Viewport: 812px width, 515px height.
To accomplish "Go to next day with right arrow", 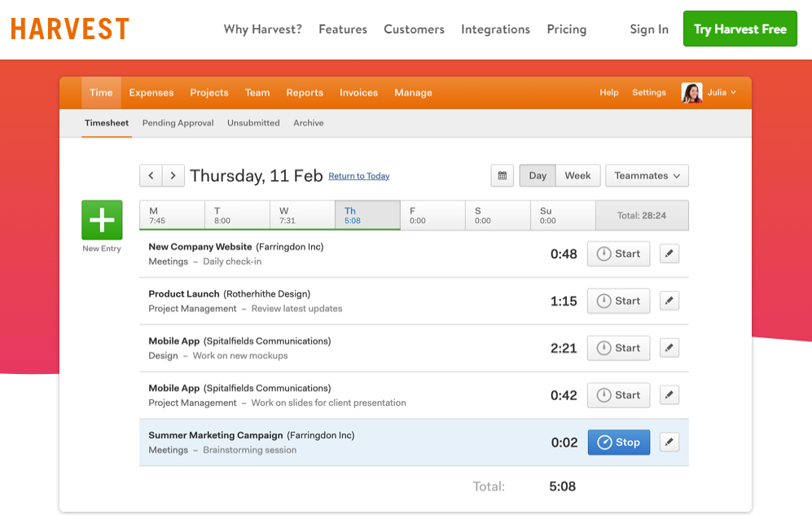I will (173, 176).
